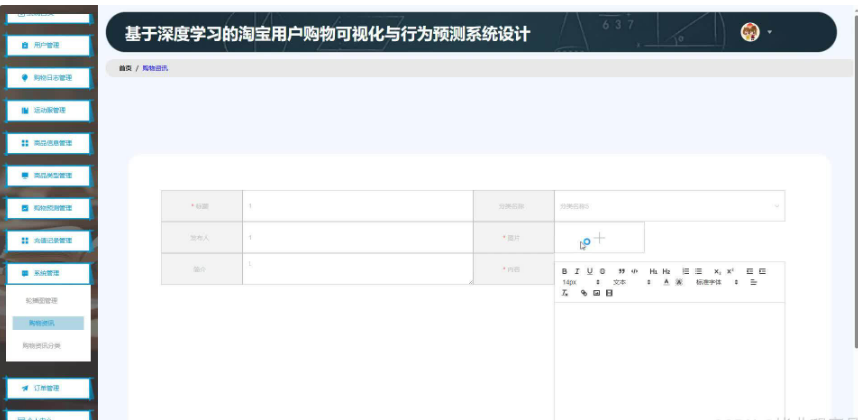The height and width of the screenshot is (420, 858).
Task: Insert a code block in the editor
Action: point(635,271)
